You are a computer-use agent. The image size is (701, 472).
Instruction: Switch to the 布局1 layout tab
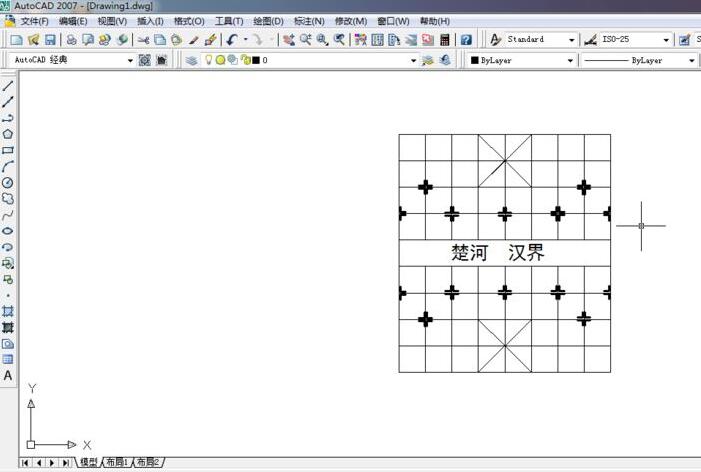coord(118,462)
